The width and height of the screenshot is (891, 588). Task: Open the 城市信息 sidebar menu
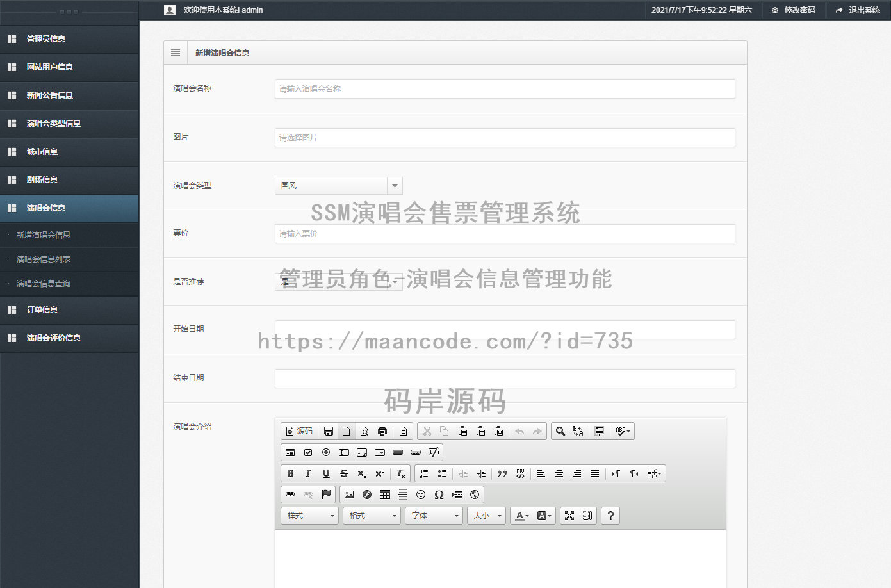point(69,152)
